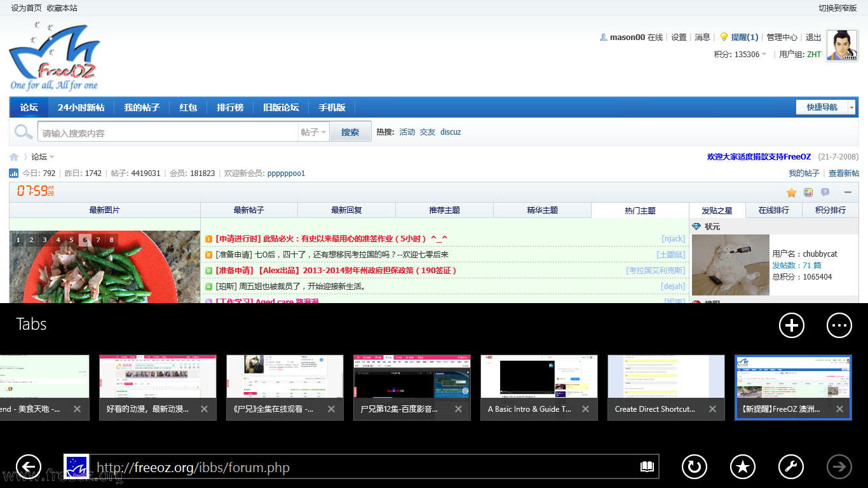Click the colorful square panel icon
The width and height of the screenshot is (868, 488).
pyautogui.click(x=808, y=193)
